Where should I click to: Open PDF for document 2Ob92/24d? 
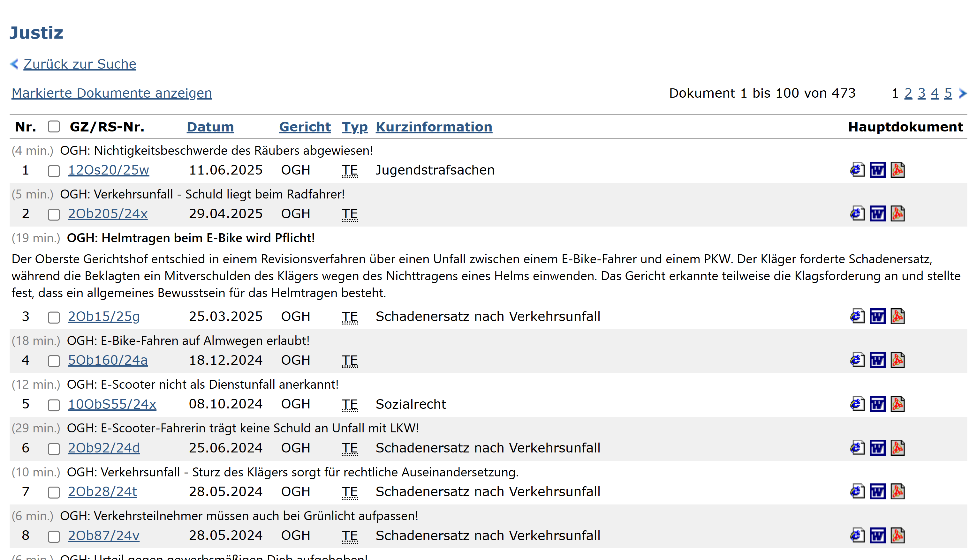pyautogui.click(x=897, y=448)
